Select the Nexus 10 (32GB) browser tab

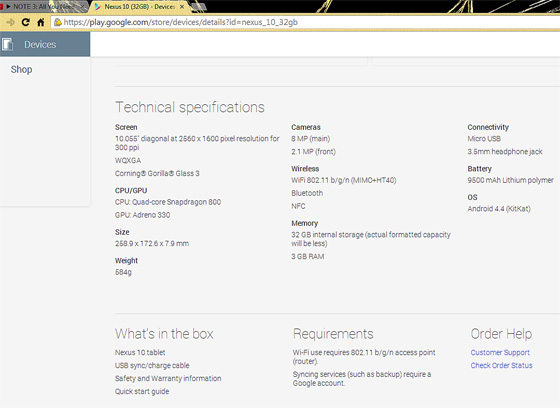coord(140,6)
